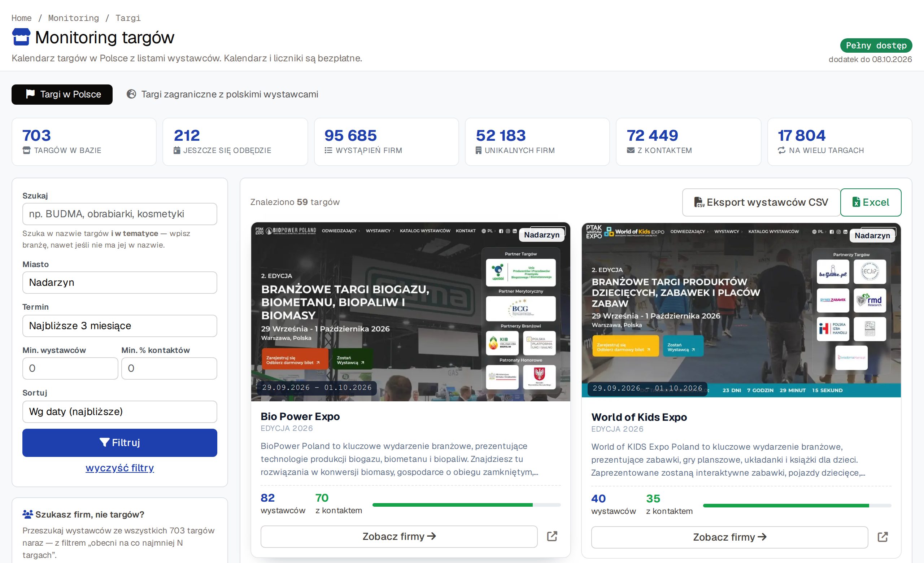Click the people icon by Szukasz firm

click(x=28, y=514)
